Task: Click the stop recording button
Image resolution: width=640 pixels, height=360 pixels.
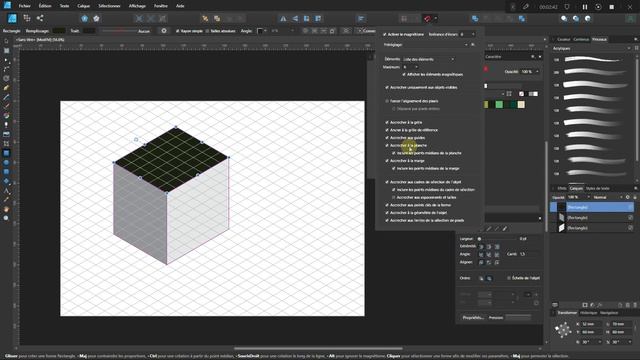Action: click(x=611, y=7)
